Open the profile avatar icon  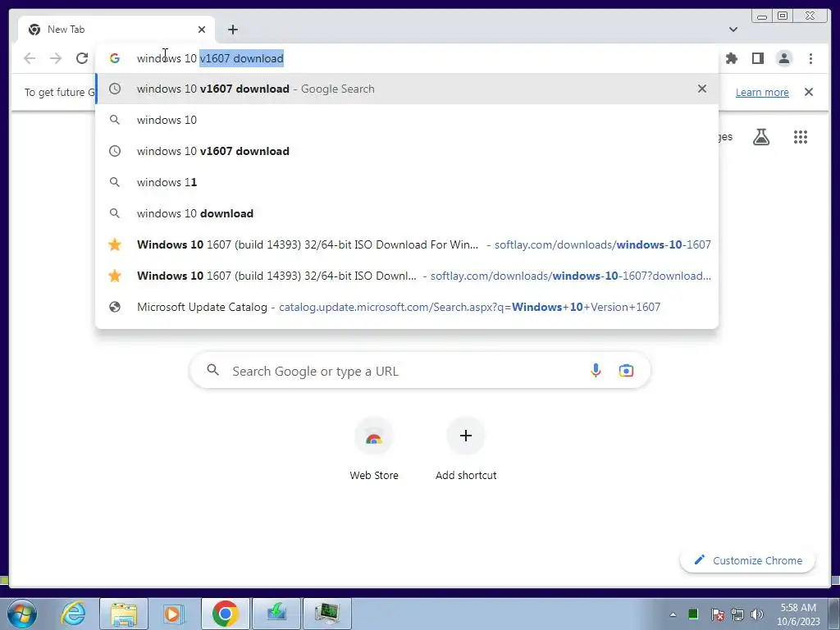(783, 58)
